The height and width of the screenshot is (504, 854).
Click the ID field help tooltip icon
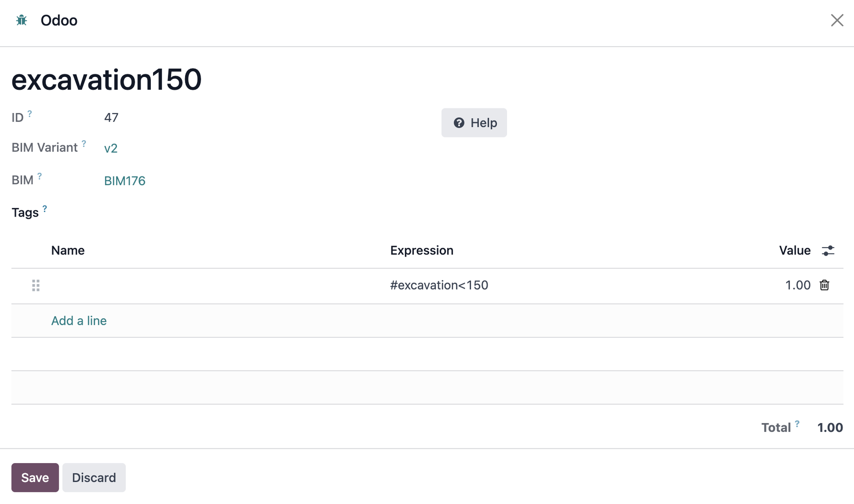tap(30, 113)
